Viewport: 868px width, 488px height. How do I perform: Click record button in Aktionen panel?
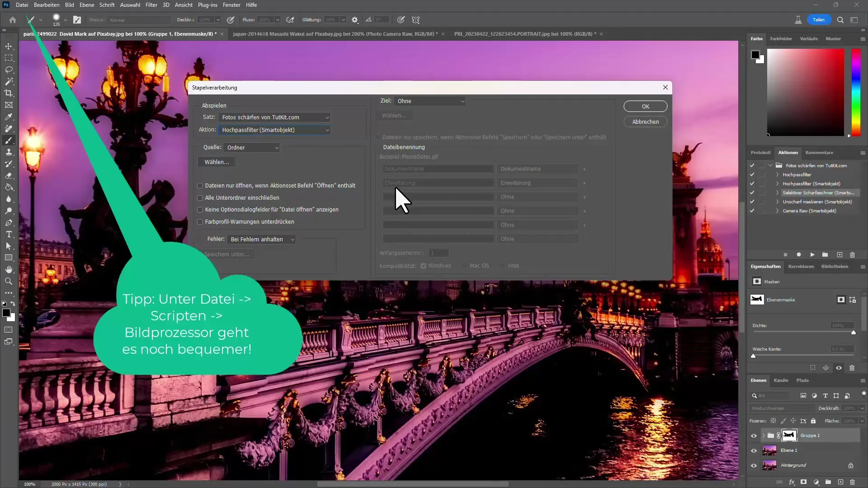[x=799, y=255]
